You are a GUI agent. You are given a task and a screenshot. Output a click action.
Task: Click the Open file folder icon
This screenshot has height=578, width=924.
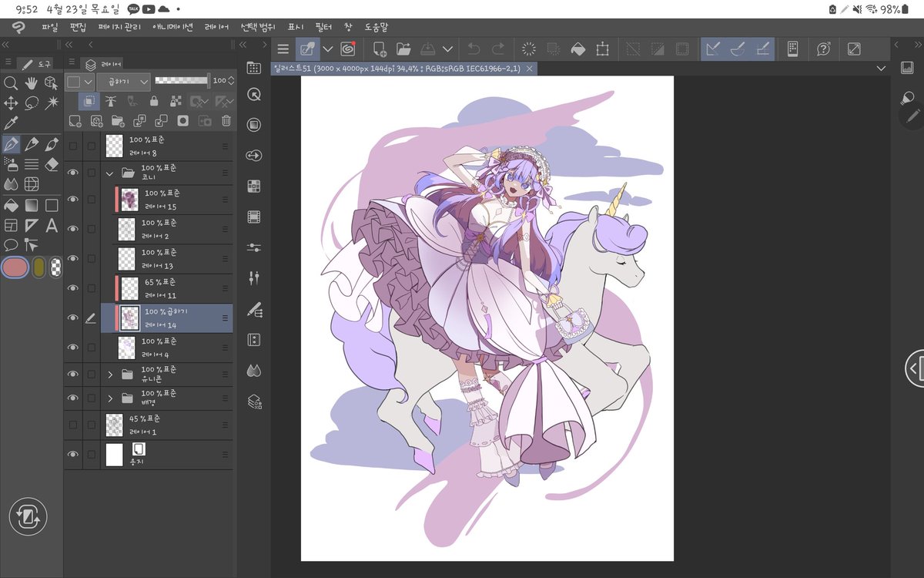point(403,49)
